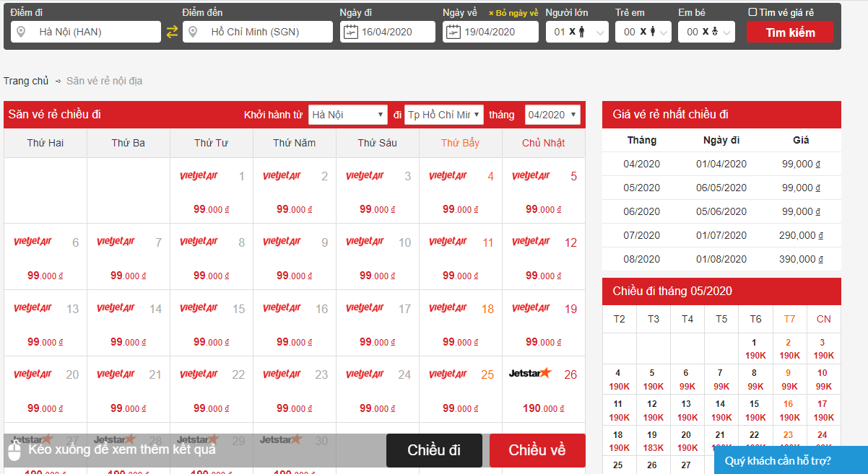Click the location pin in Điểm đến field
Viewport: 868px width, 474px height.
point(193,32)
